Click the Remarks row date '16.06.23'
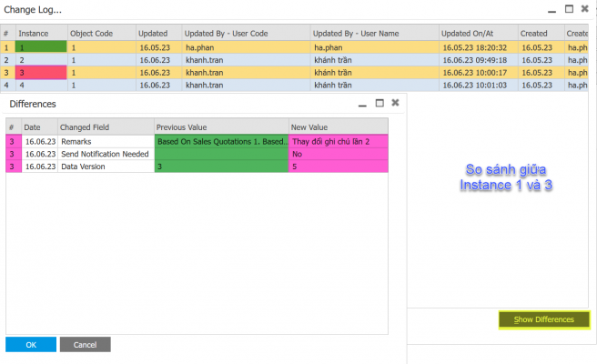This screenshot has height=364, width=597. [x=40, y=141]
